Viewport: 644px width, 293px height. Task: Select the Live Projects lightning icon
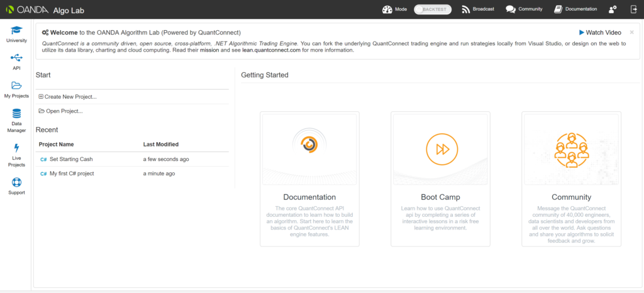16,148
